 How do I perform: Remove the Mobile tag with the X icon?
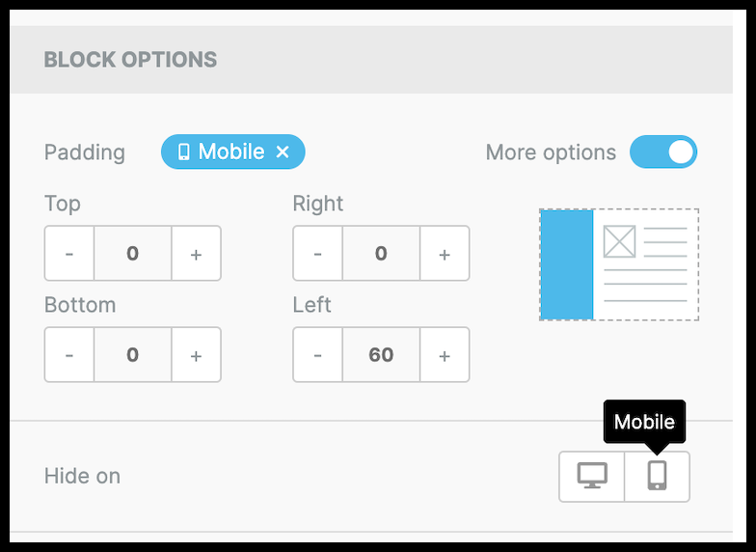(x=283, y=152)
